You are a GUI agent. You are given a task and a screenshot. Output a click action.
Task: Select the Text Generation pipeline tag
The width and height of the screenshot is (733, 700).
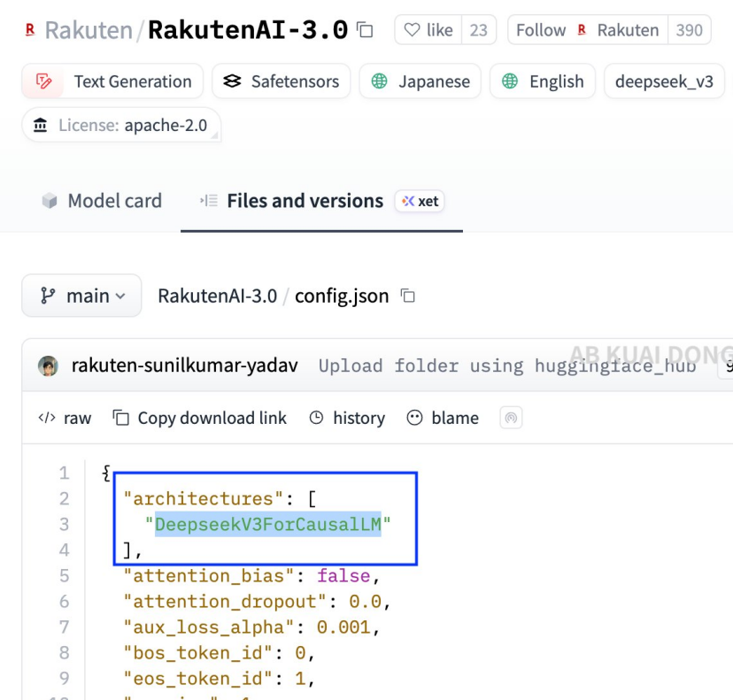(112, 81)
